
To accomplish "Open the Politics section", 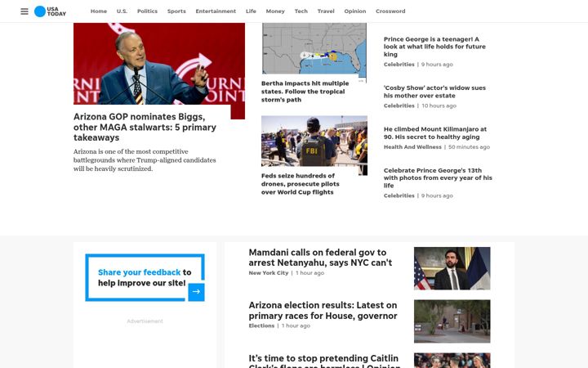I will coord(147,11).
